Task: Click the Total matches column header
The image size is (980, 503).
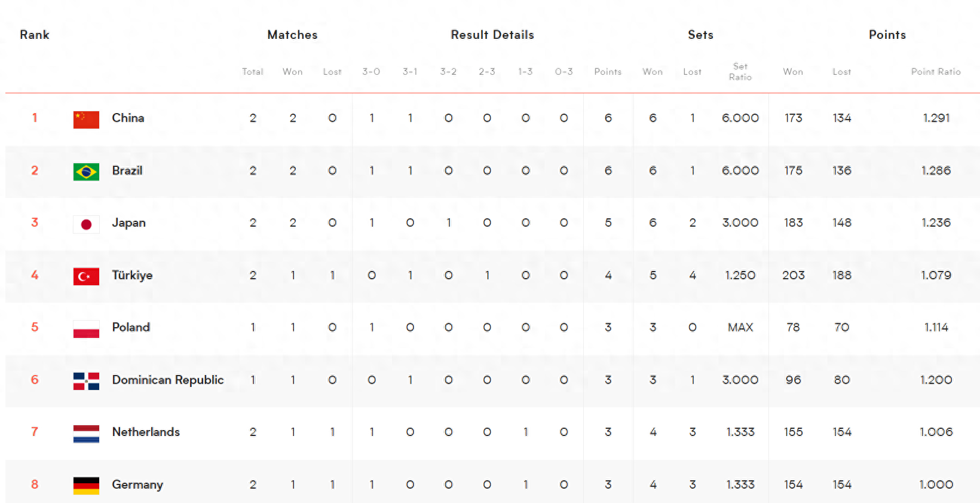Action: pos(253,72)
